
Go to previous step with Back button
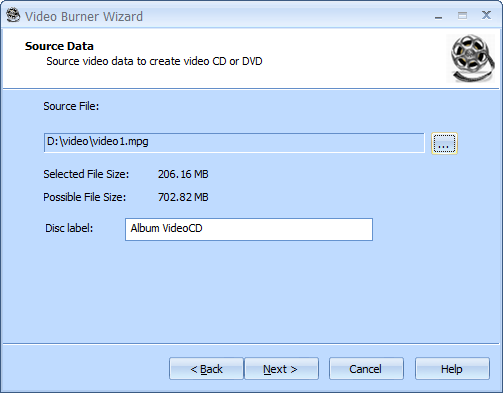(206, 369)
